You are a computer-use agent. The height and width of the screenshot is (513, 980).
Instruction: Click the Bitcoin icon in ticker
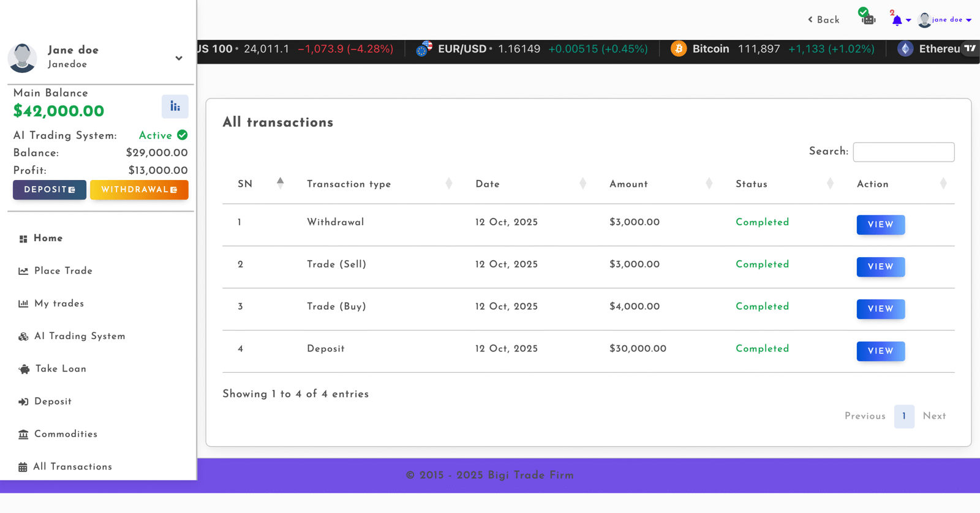click(679, 49)
